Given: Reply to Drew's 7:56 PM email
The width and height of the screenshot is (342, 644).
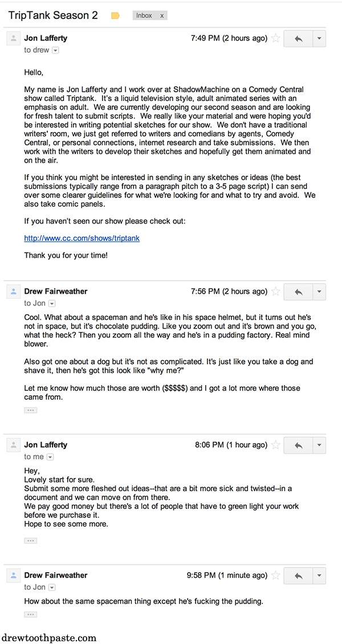Looking at the screenshot, I should point(299,292).
